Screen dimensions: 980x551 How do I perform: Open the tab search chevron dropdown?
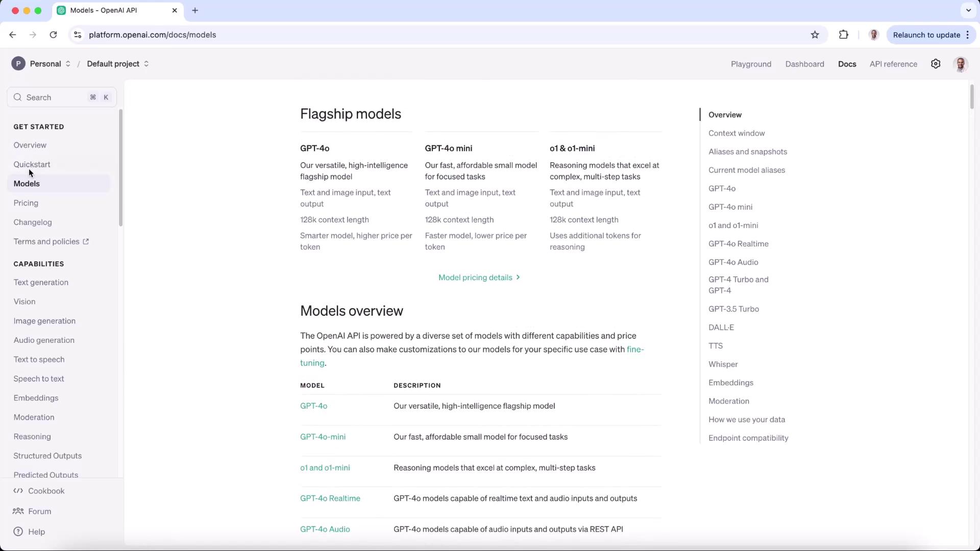968,10
